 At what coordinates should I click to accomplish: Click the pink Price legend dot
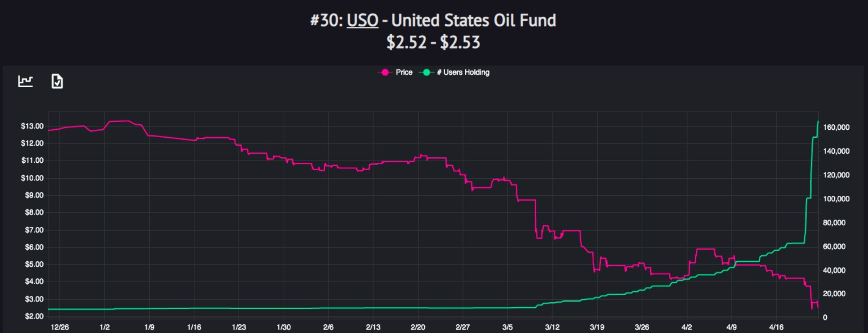pos(385,72)
